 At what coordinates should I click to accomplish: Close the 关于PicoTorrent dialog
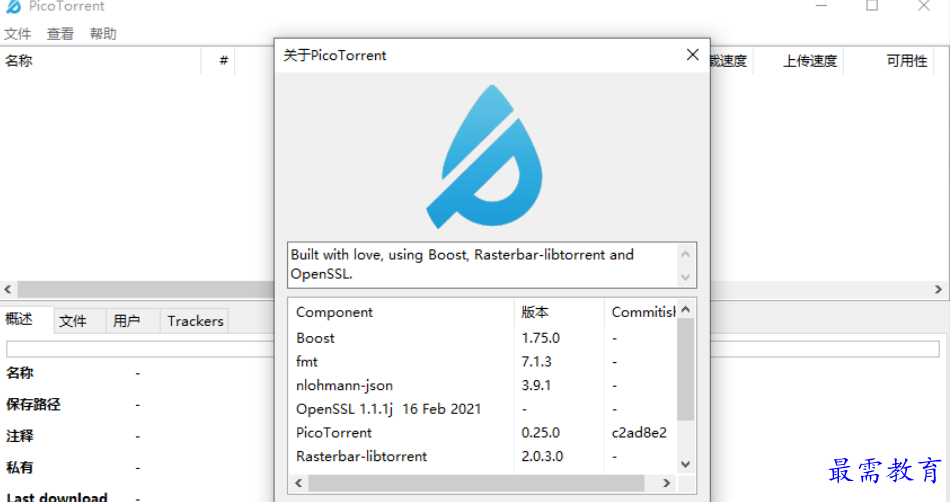pyautogui.click(x=693, y=55)
